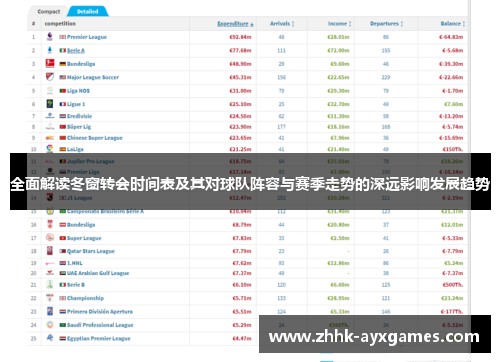Open Primera División Apertura link
The height and width of the screenshot is (362, 500).
(100, 312)
